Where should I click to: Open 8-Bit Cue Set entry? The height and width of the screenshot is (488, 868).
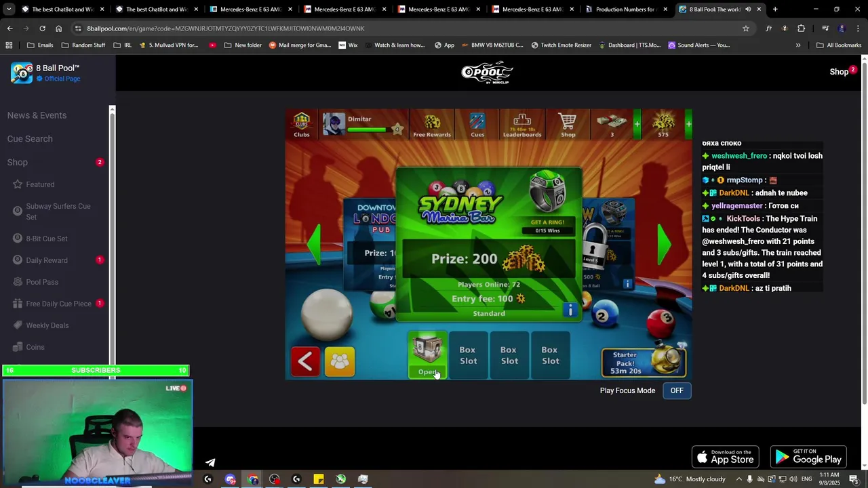pos(47,239)
